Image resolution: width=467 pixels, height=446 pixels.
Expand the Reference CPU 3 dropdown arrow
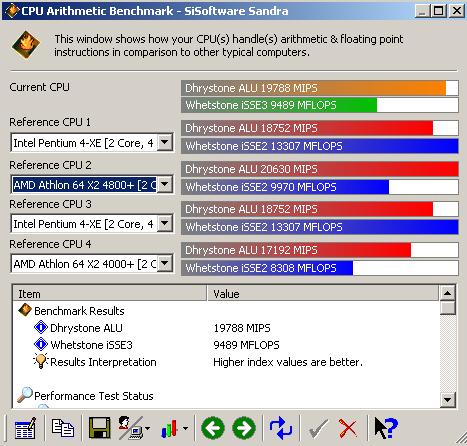pos(164,224)
